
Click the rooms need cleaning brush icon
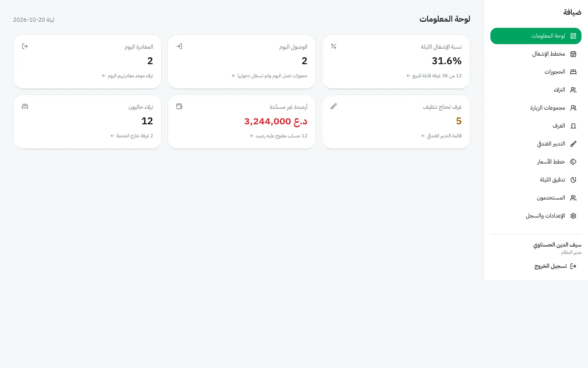(334, 106)
